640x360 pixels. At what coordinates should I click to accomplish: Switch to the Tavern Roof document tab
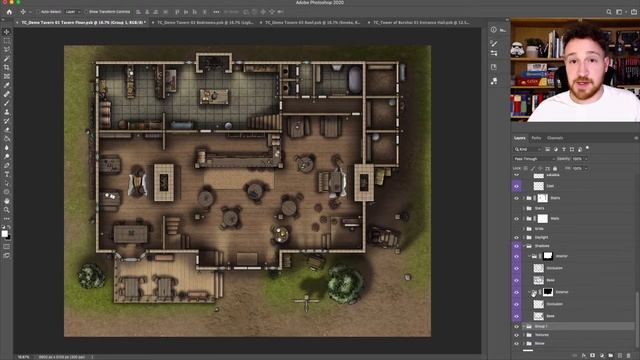(313, 22)
